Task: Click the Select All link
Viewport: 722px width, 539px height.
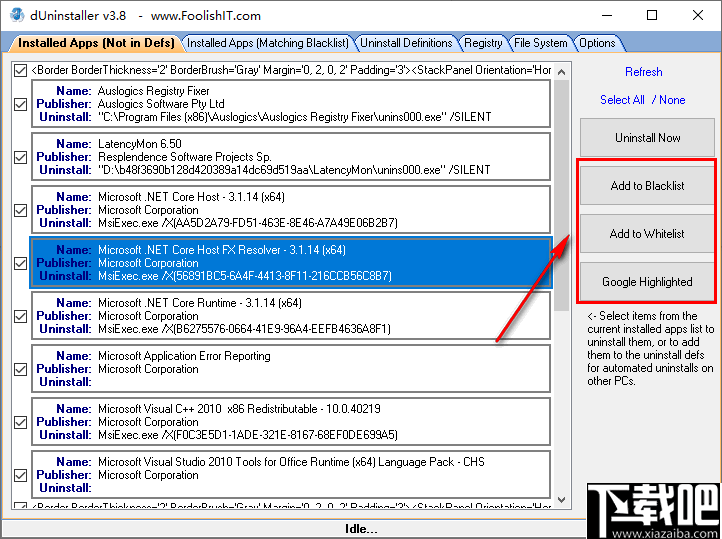Action: click(622, 100)
